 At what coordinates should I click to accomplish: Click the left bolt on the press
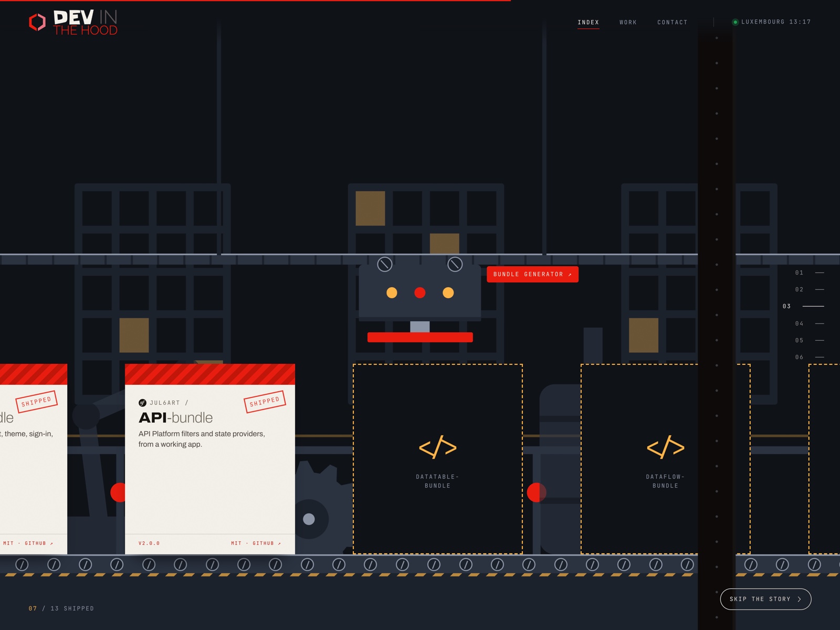point(385,264)
